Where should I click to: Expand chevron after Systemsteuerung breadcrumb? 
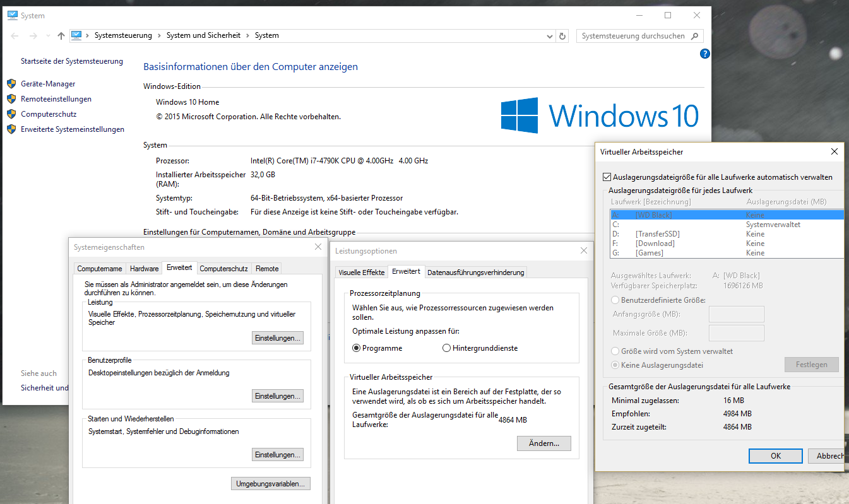[159, 36]
